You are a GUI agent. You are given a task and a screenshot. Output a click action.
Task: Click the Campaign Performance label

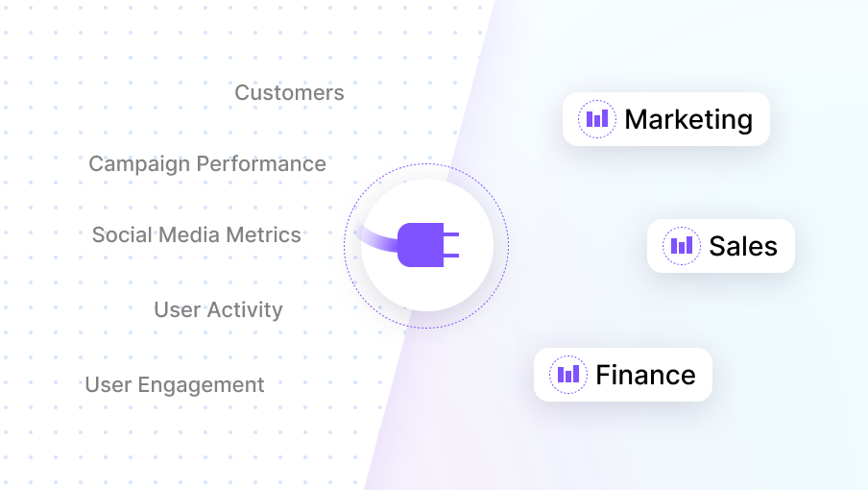point(207,164)
